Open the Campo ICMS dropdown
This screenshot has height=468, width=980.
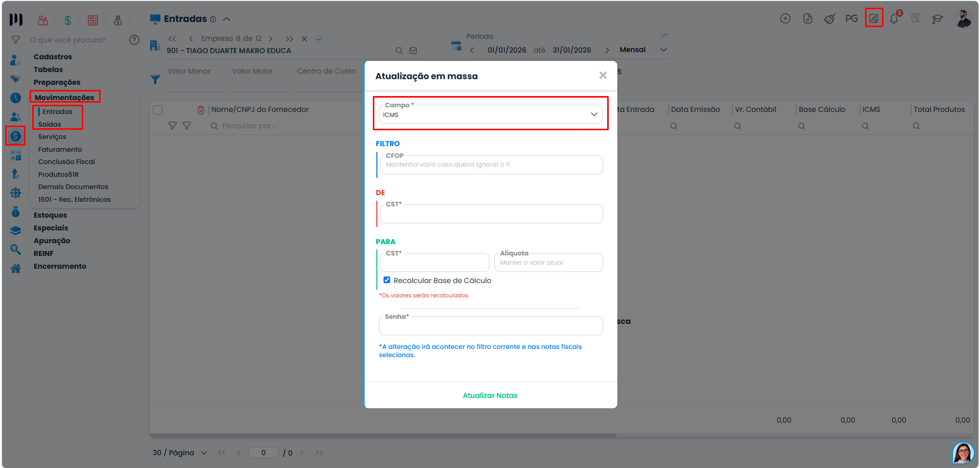click(491, 114)
